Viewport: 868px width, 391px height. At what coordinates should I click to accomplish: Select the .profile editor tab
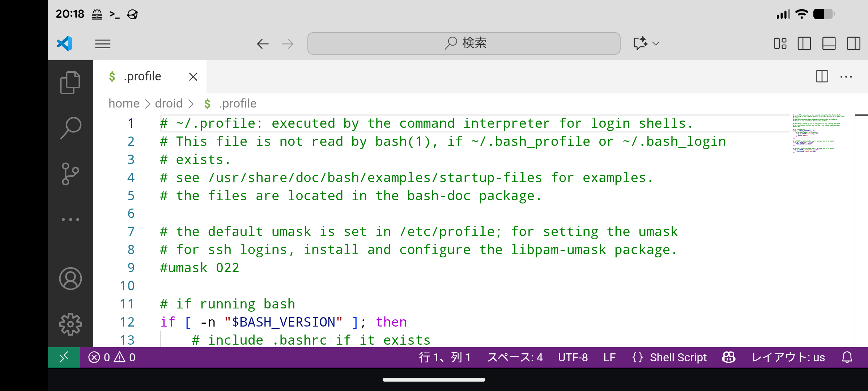pyautogui.click(x=142, y=76)
